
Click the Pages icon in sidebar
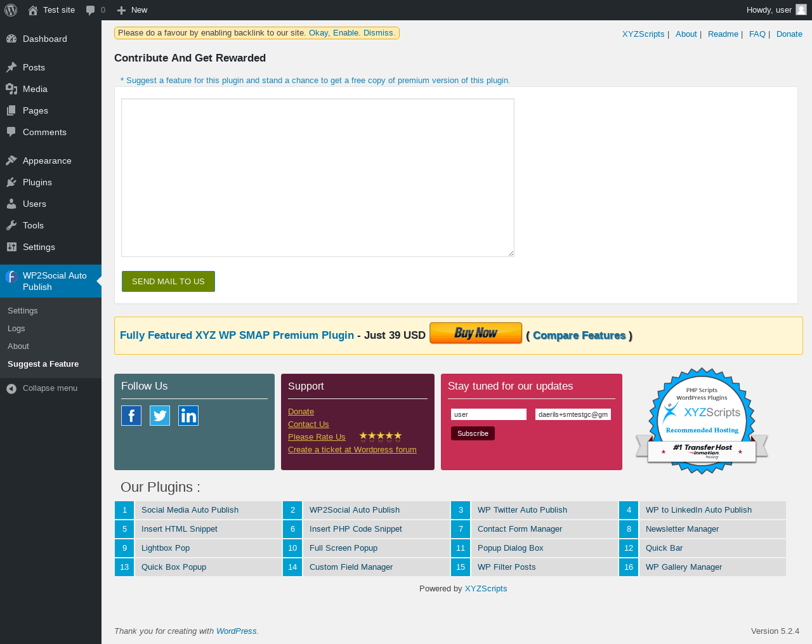[11, 110]
